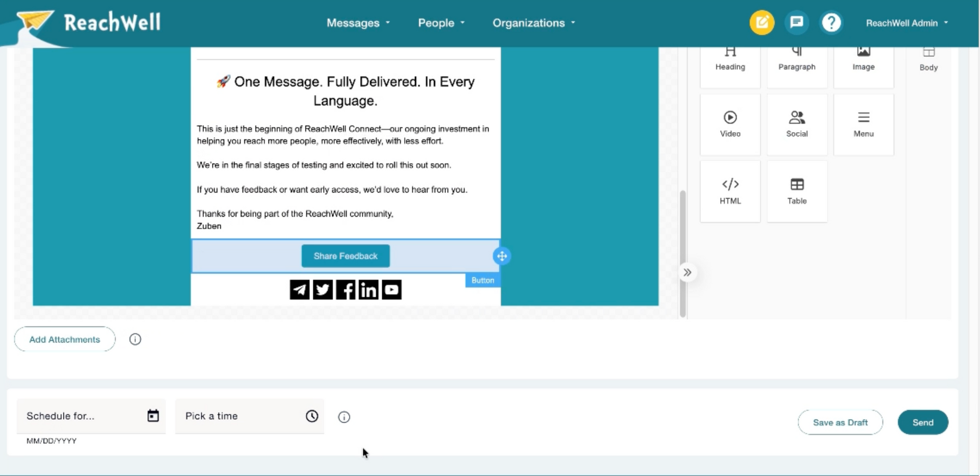Click the signature text 'Zuben'
This screenshot has width=980, height=476.
coord(209,226)
